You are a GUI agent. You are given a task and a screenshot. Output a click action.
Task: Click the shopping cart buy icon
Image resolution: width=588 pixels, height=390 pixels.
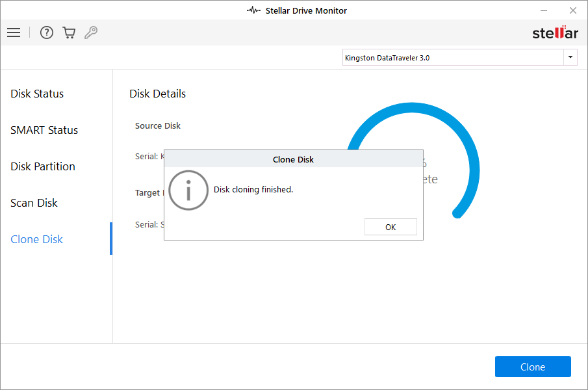coord(69,32)
